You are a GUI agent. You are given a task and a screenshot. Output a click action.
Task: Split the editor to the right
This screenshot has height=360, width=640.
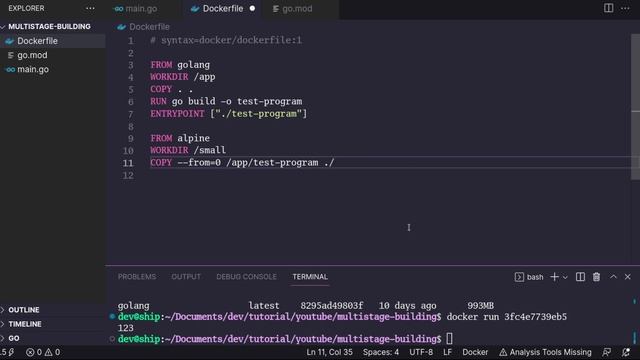click(x=608, y=8)
